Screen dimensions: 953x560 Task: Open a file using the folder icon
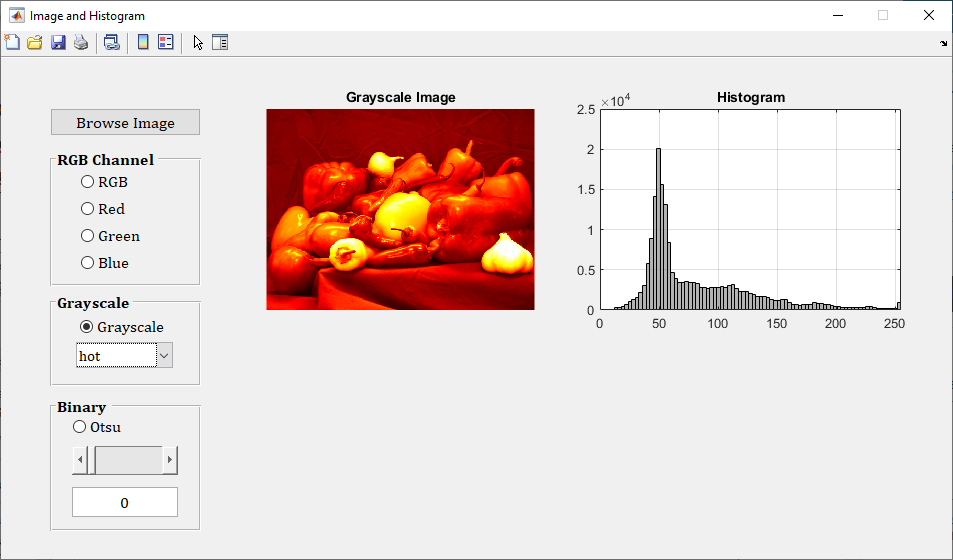coord(34,42)
